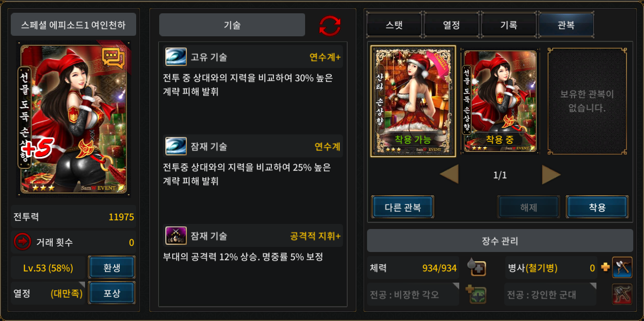
Task: Click the 환생 button
Action: [112, 267]
